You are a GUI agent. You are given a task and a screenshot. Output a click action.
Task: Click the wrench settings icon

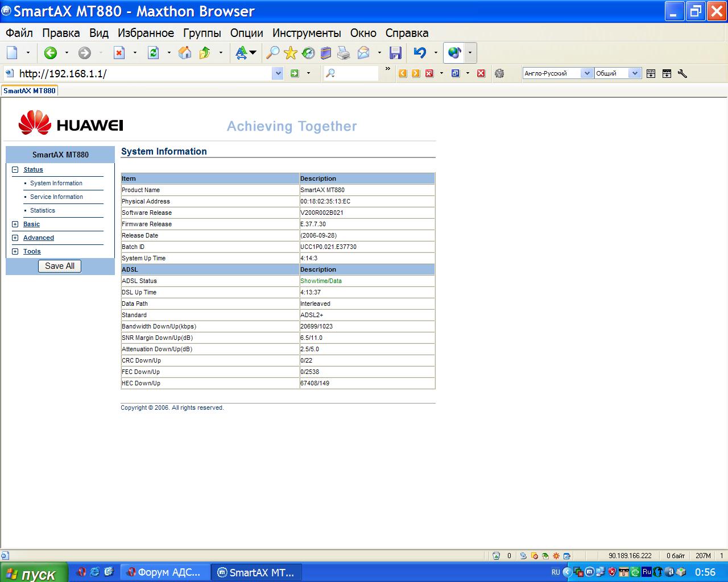pyautogui.click(x=682, y=73)
